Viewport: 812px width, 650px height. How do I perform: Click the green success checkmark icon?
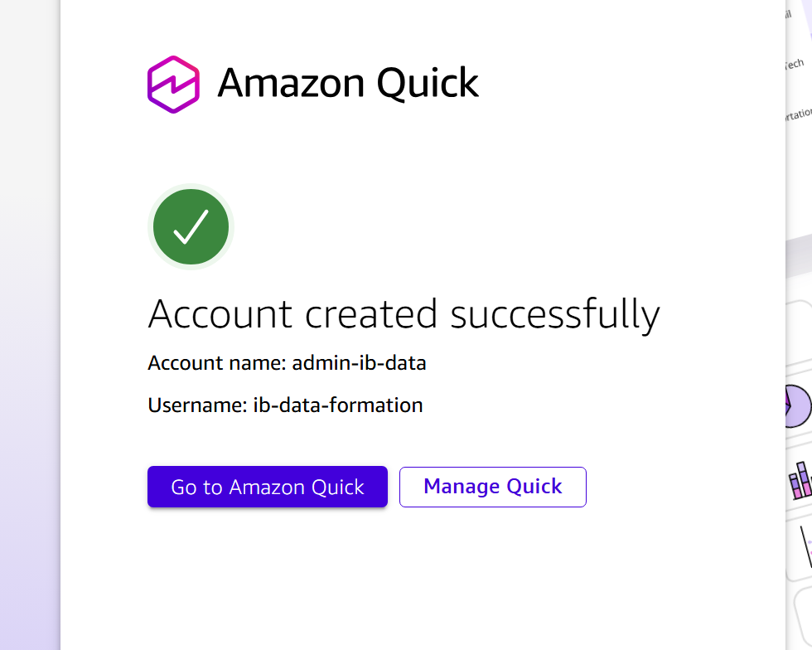(191, 227)
